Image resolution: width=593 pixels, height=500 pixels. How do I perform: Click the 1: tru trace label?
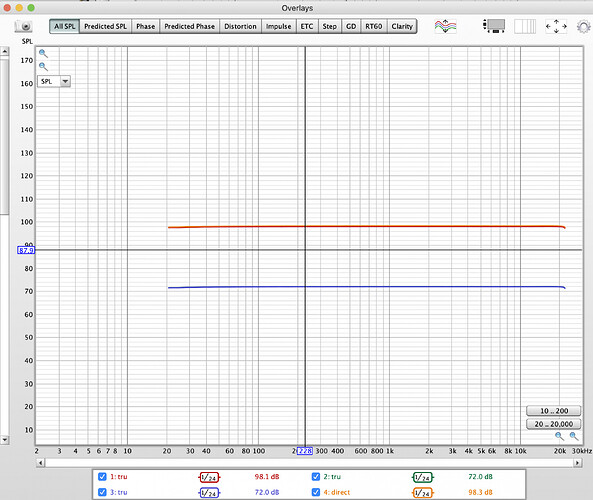[119, 477]
